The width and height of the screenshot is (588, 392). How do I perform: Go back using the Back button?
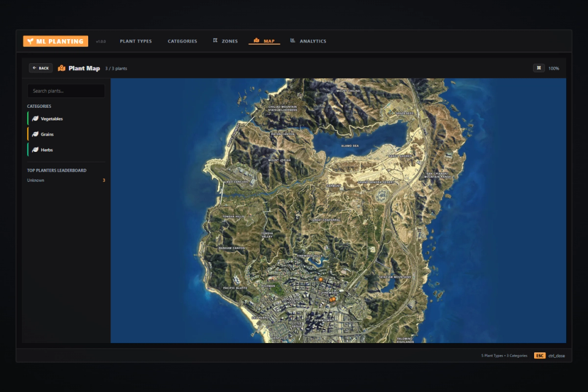pos(40,68)
